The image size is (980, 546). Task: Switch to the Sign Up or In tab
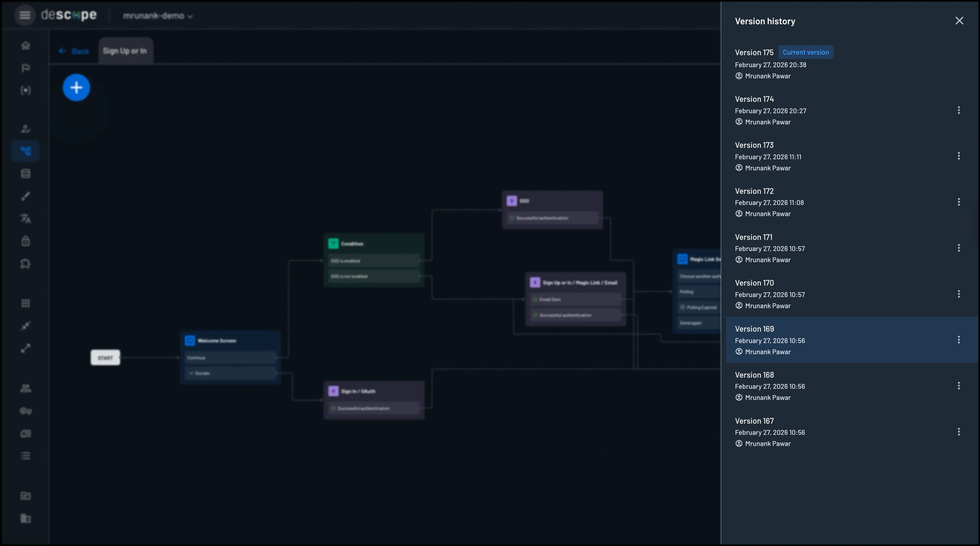coord(125,51)
